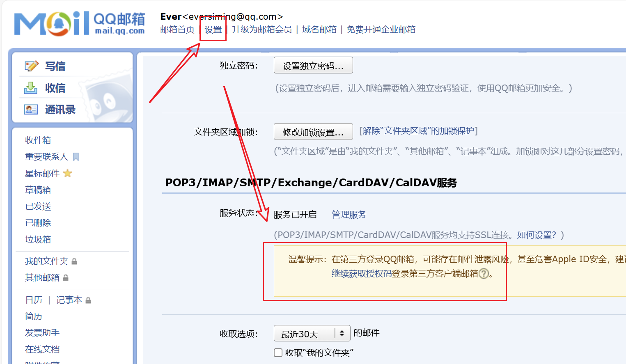Click the star icon beside 星标邮件
The width and height of the screenshot is (626, 364).
(x=68, y=174)
